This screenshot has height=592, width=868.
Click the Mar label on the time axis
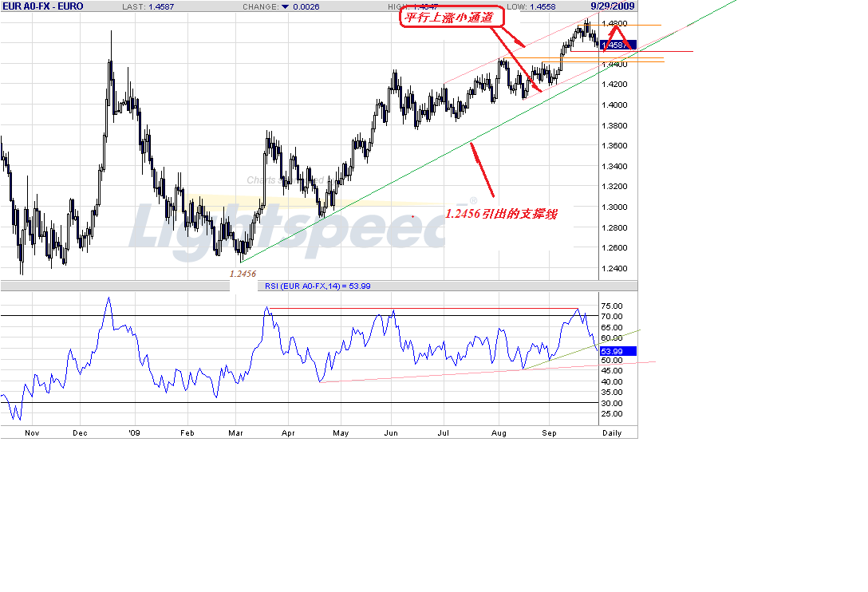click(236, 433)
